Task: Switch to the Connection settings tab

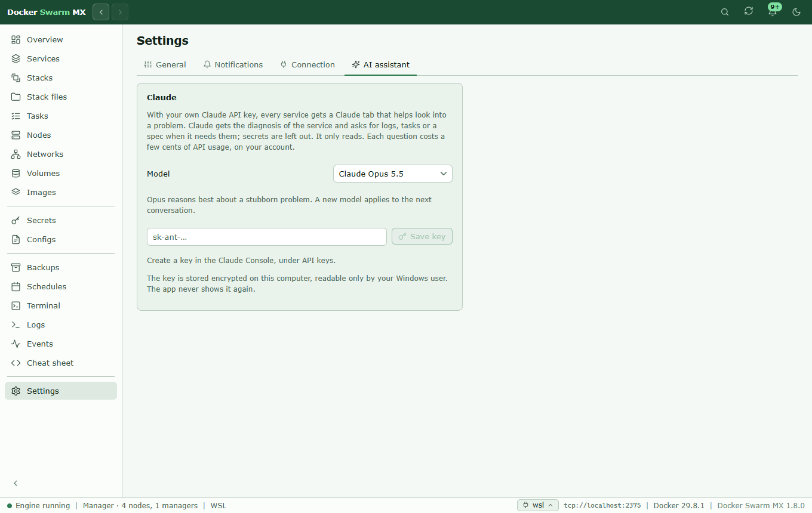Action: (307, 64)
